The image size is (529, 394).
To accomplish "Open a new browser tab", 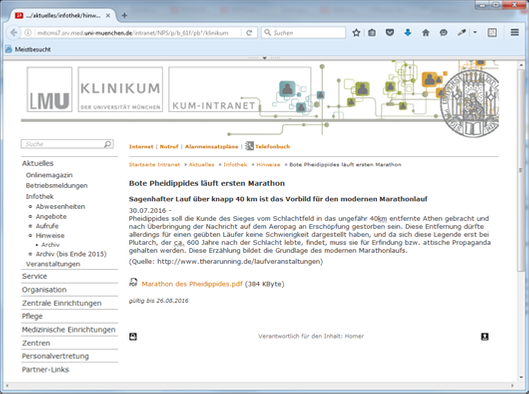I will 124,16.
